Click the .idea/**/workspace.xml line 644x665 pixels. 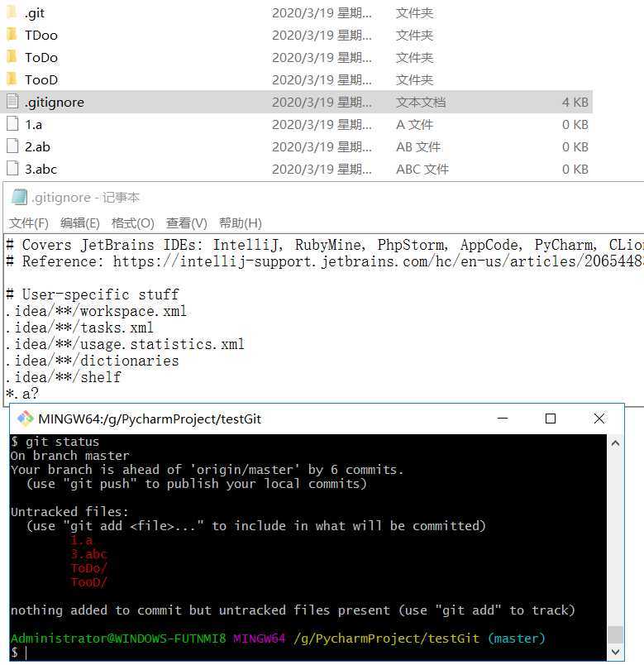coord(96,311)
